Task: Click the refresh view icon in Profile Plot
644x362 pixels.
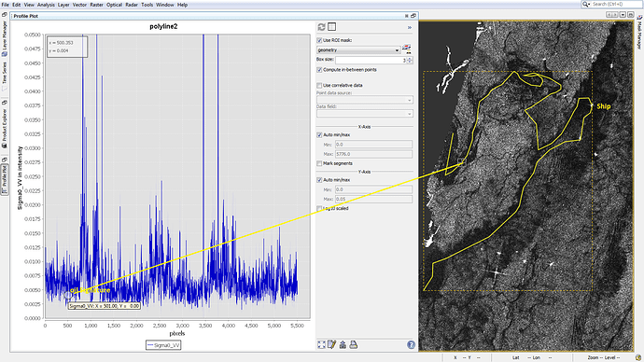Action: tap(321, 27)
